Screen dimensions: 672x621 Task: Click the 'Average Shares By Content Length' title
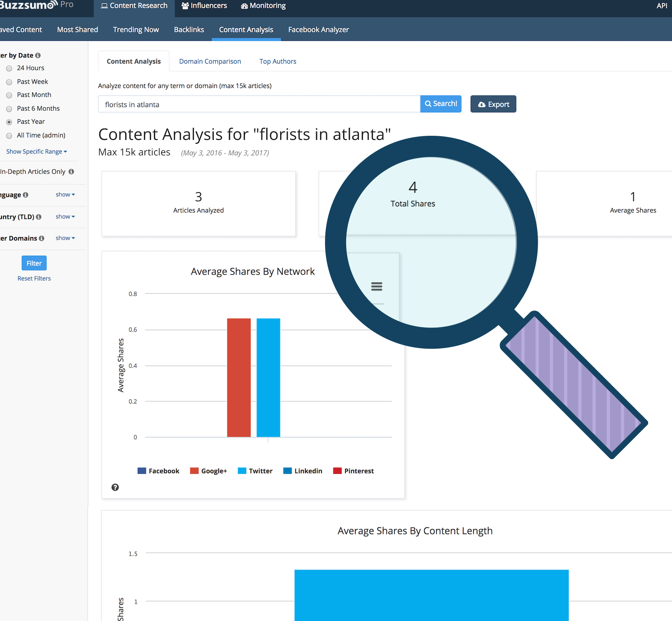click(415, 531)
